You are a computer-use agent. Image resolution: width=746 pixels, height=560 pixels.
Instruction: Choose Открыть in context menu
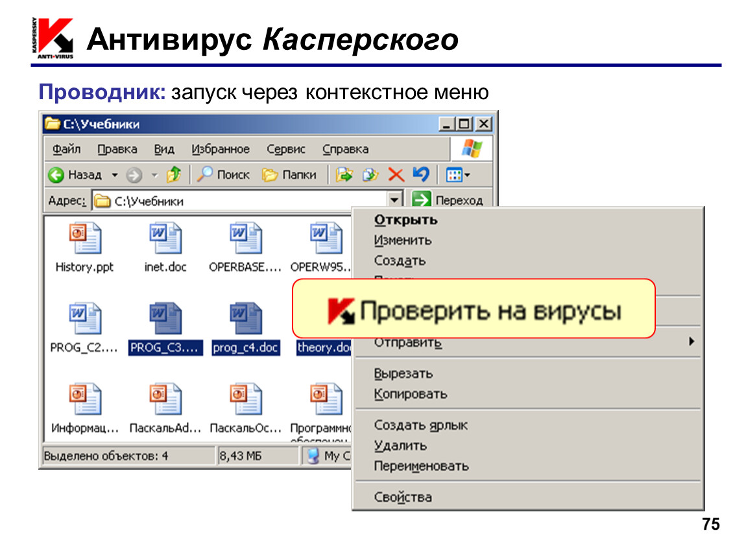pyautogui.click(x=406, y=220)
